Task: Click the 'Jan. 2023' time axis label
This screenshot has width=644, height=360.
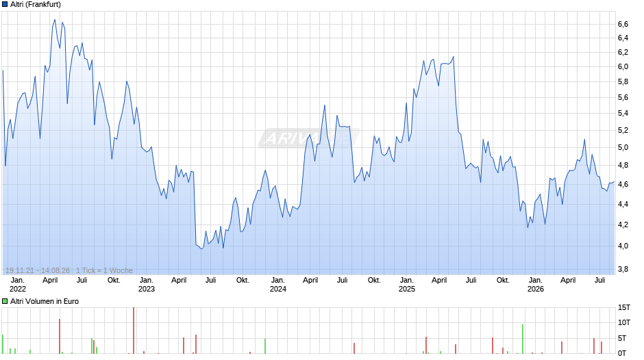Action: 147,285
